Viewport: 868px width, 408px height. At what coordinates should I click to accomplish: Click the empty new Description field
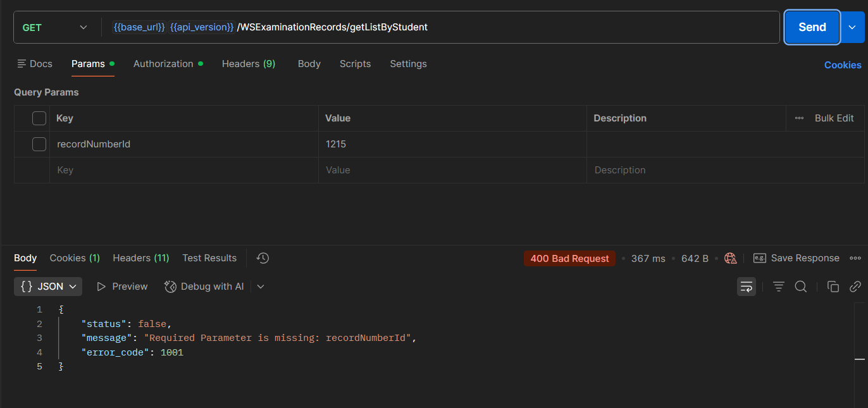725,170
